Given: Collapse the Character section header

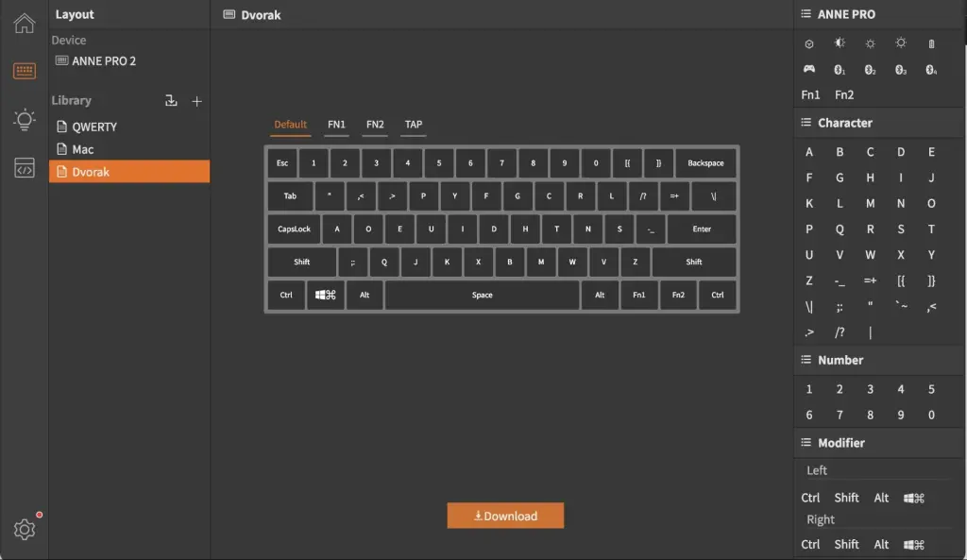Looking at the screenshot, I should click(879, 123).
